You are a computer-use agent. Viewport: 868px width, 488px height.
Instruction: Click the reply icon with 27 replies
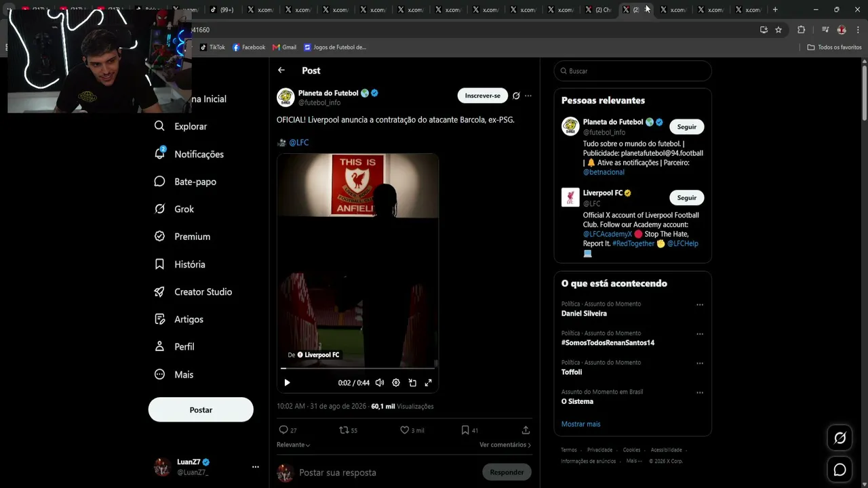click(288, 430)
